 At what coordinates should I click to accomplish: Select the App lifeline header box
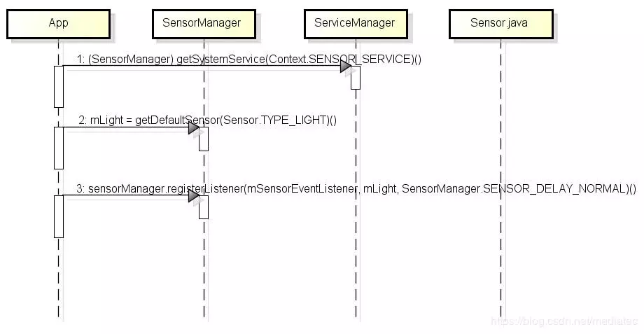(58, 23)
